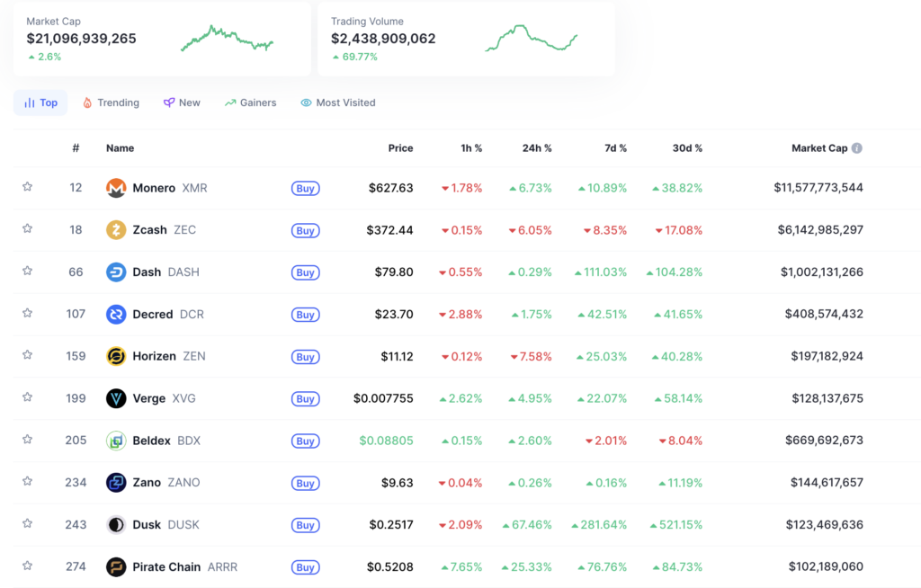Click the Verge coin logo icon
This screenshot has height=588, width=921.
[x=116, y=398]
